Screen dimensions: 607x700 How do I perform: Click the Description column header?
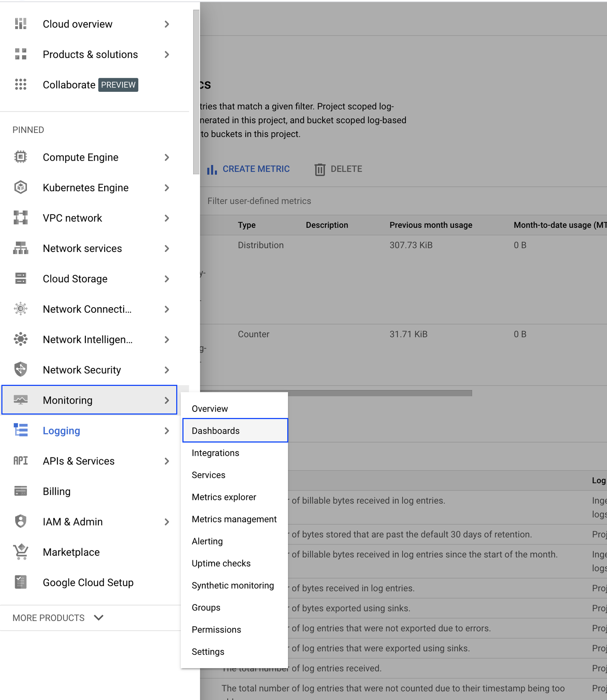(x=327, y=225)
